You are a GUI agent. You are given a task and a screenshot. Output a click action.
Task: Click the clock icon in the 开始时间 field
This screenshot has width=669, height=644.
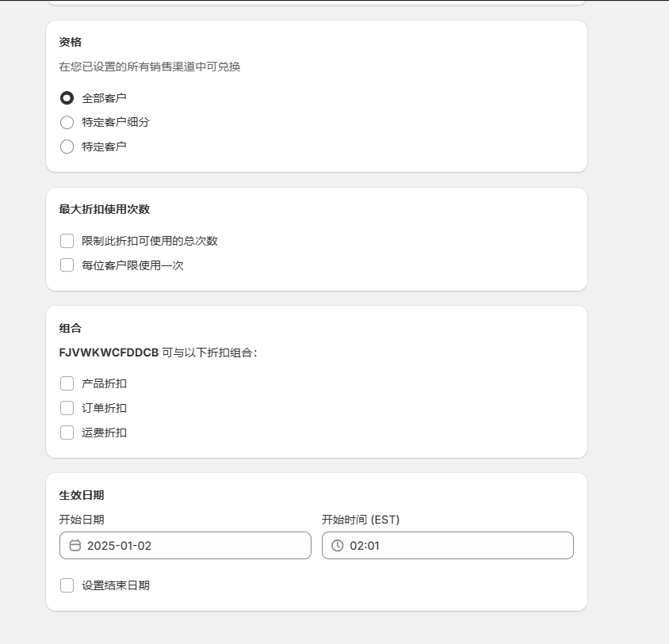pyautogui.click(x=337, y=545)
